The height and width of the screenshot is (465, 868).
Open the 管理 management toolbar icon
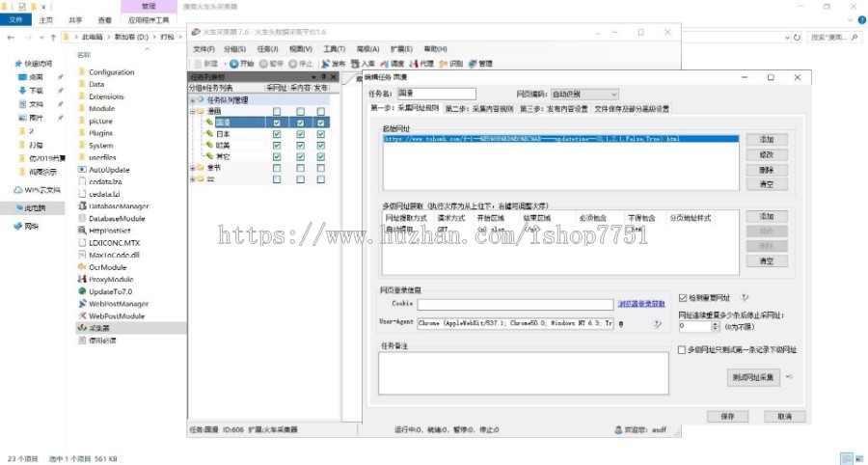click(473, 64)
